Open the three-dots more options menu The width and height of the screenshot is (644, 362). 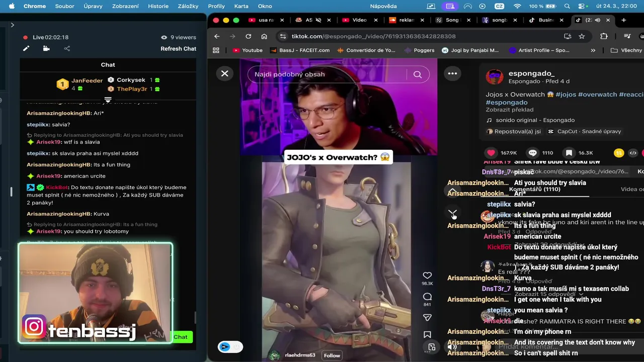tap(452, 73)
